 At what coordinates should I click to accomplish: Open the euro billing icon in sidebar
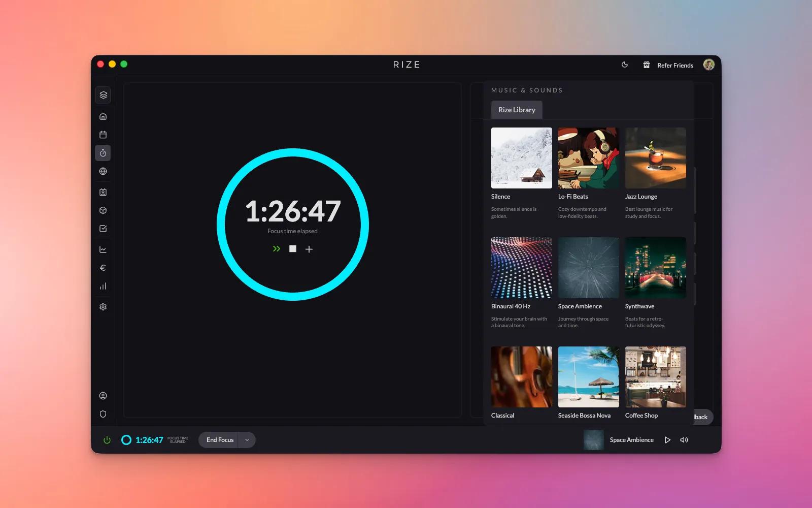click(103, 268)
